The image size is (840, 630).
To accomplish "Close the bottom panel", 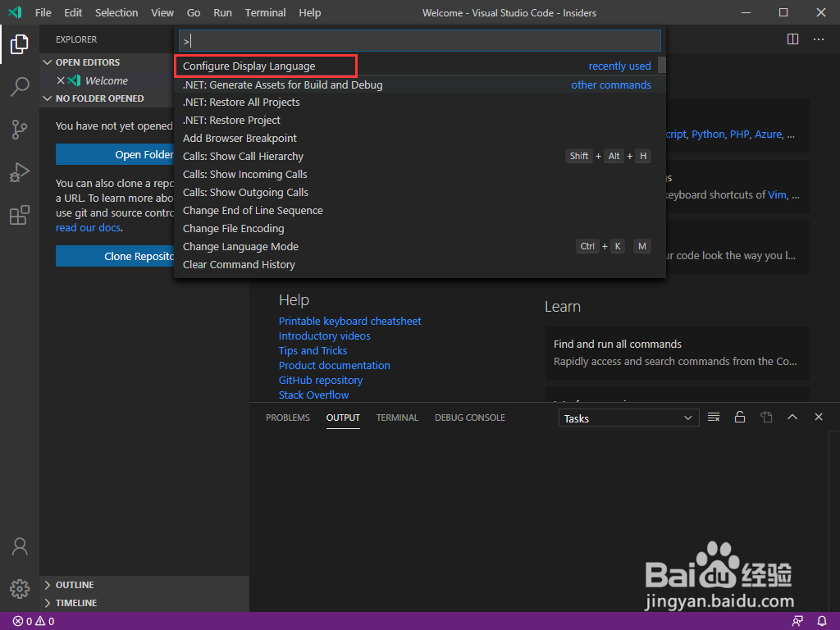I will 819,417.
